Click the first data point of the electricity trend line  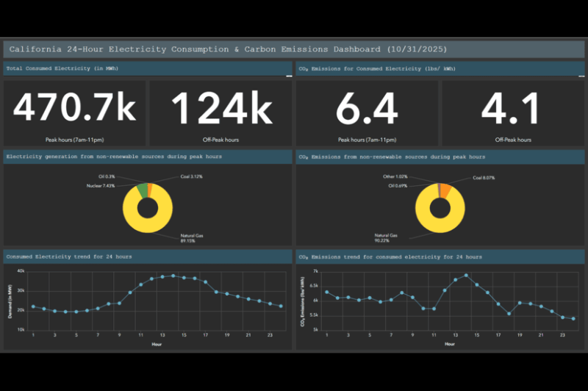tap(32, 306)
